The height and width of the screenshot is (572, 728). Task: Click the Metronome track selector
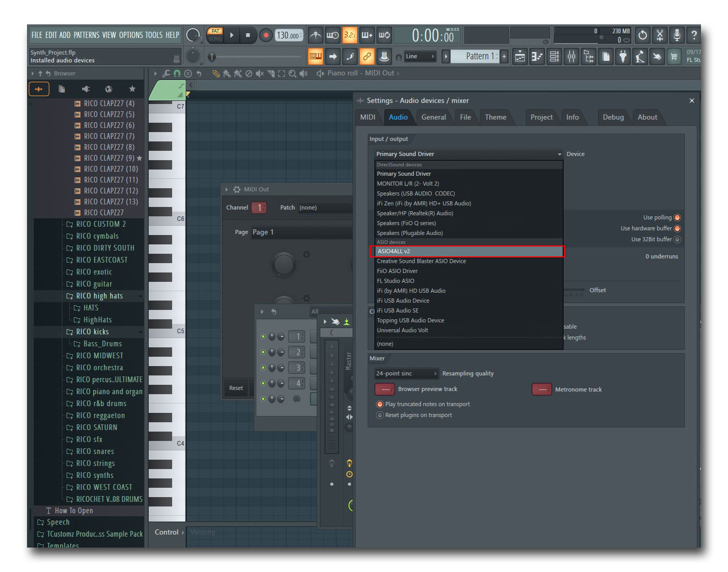click(x=542, y=389)
